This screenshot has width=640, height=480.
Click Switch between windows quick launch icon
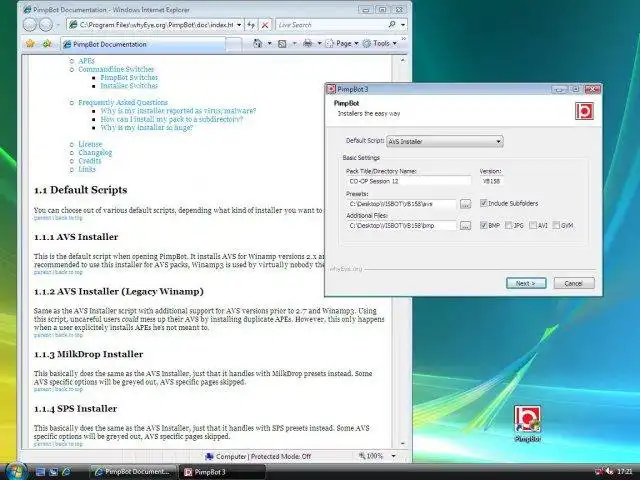53,472
